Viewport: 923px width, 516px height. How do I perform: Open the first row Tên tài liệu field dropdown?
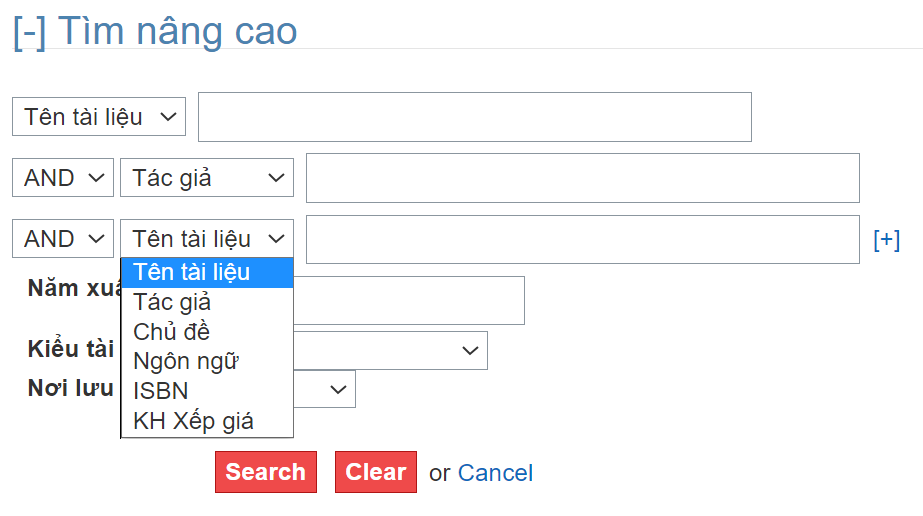(x=99, y=117)
